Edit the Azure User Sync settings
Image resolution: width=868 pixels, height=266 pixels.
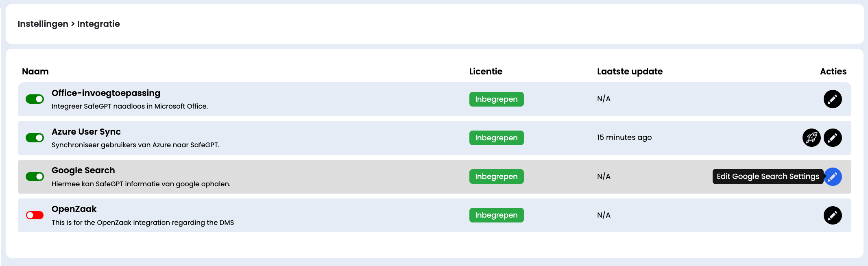(832, 137)
